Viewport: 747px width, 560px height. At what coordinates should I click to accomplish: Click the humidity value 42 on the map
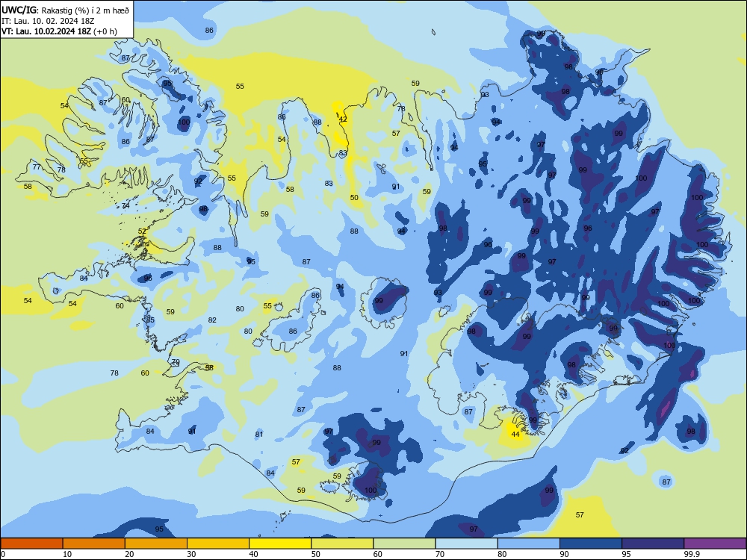tap(343, 119)
